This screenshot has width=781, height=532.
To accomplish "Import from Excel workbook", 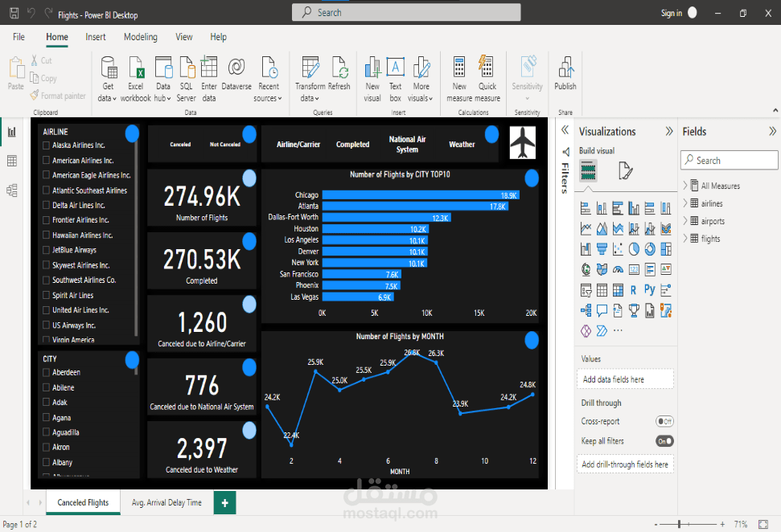I will (135, 79).
